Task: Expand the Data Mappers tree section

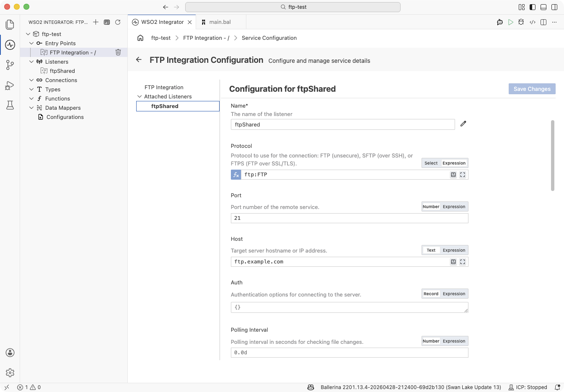Action: click(31, 108)
